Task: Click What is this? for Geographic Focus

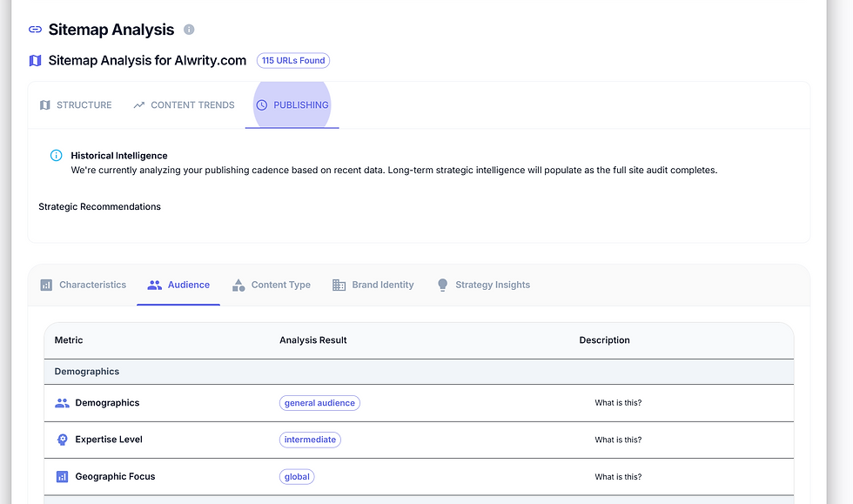Action: point(618,477)
